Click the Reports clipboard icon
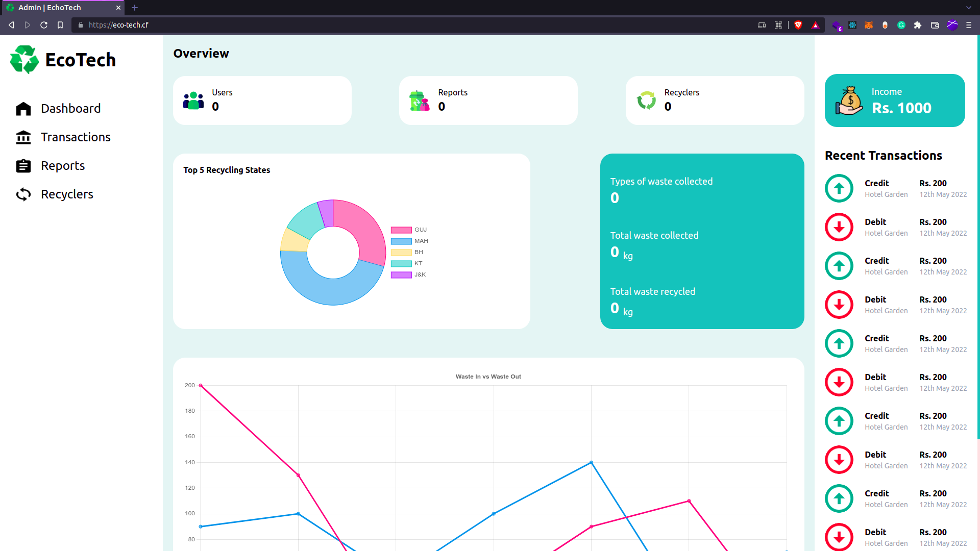Image resolution: width=980 pixels, height=551 pixels. [x=23, y=166]
